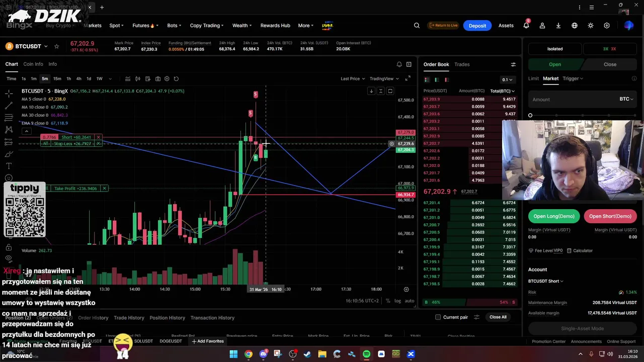Open more timeframes dropdown
644x362 pixels.
110,79
